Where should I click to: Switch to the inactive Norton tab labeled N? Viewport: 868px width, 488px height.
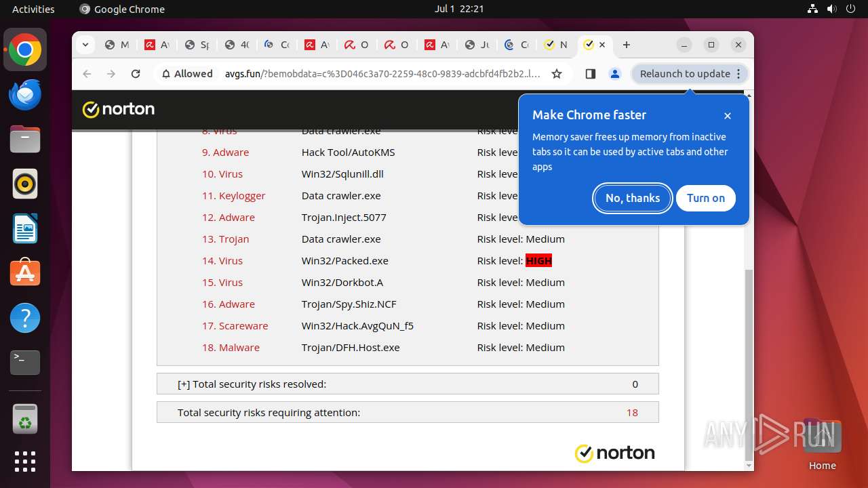coord(556,45)
